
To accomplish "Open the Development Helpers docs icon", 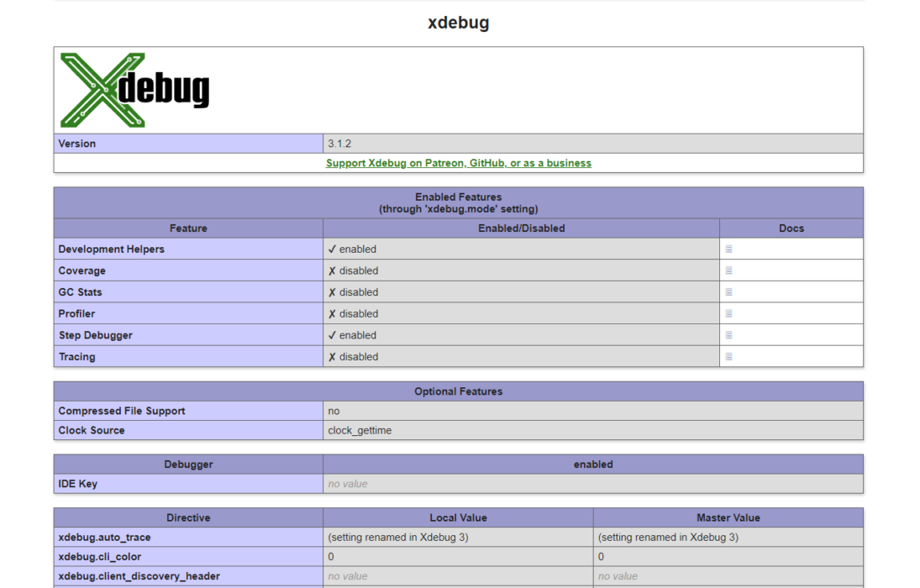I will 728,249.
